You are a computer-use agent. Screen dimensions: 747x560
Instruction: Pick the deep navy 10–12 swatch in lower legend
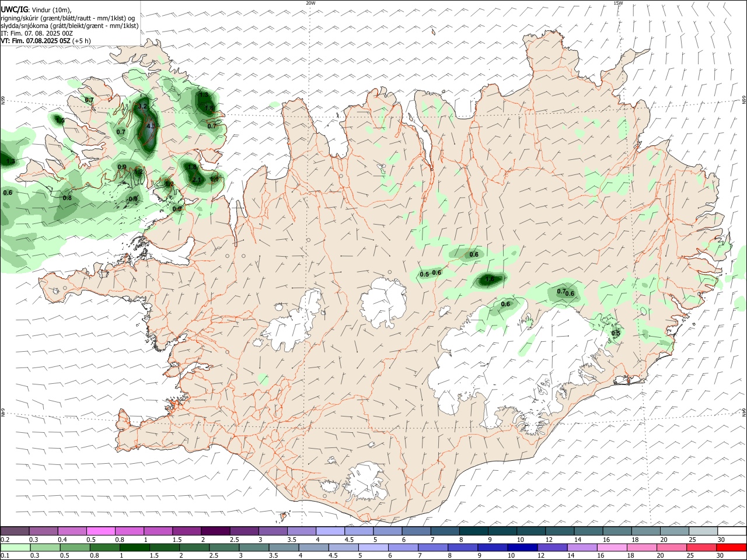tap(522, 547)
